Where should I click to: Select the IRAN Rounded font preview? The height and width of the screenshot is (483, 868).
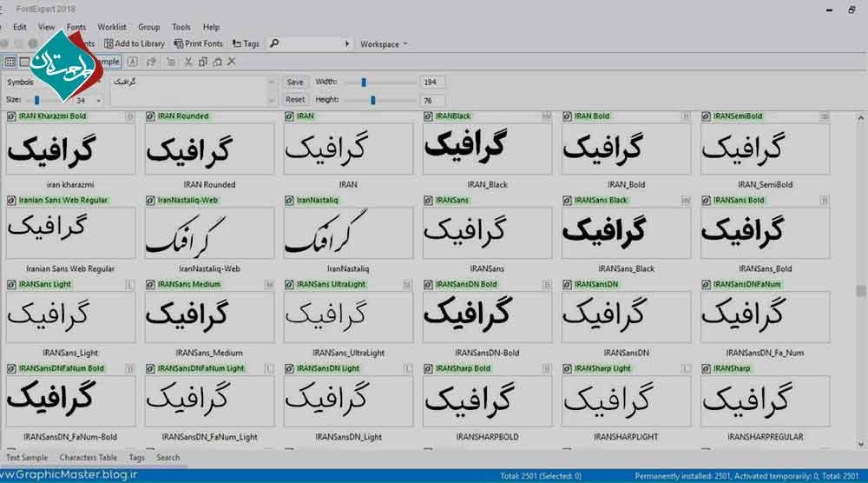pyautogui.click(x=209, y=149)
